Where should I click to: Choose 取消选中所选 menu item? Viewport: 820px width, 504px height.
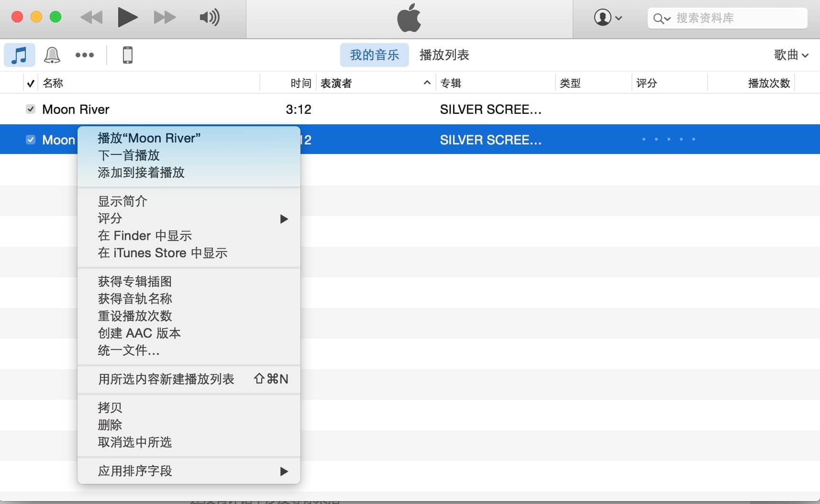[189, 442]
